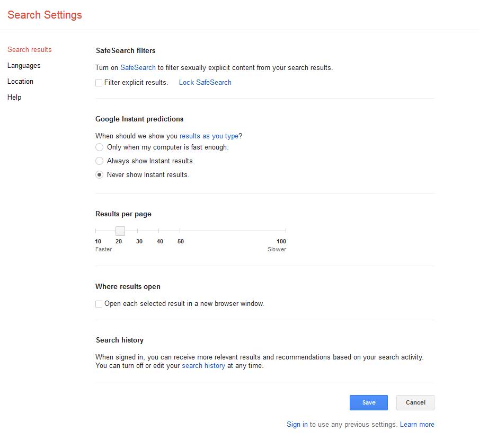Screen dimensions: 479x448
Task: Select Only when my computer is fast enough
Action: pyautogui.click(x=99, y=147)
